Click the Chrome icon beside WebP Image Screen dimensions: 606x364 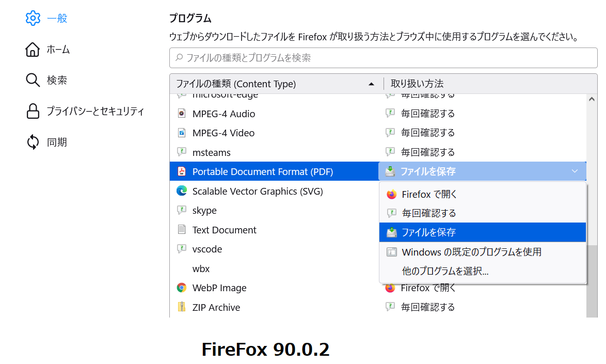[181, 288]
